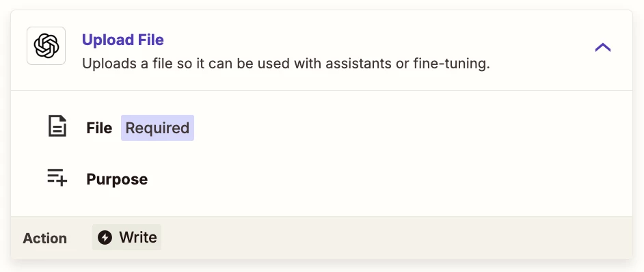Select the Purpose field label

coord(117,179)
